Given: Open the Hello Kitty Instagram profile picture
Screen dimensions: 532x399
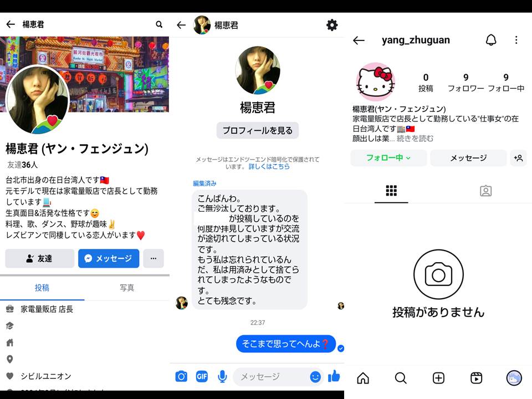Looking at the screenshot, I should [375, 82].
